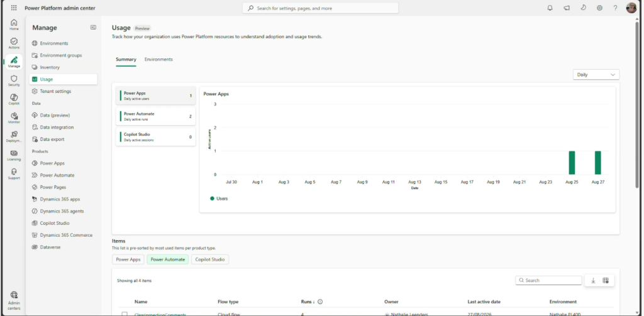Open Environment groups in Manage pane
Screen dimensions: 644x316
pyautogui.click(x=64, y=55)
